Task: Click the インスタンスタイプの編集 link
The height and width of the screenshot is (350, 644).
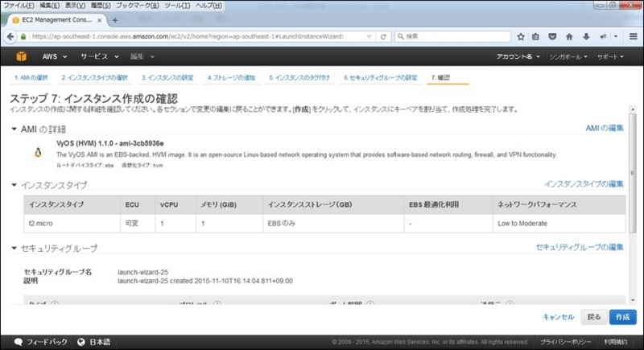Action: 584,183
